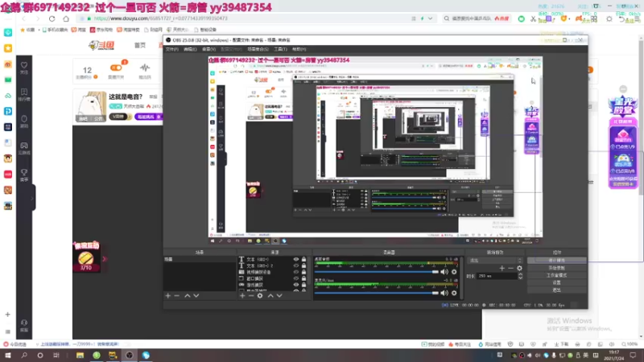The image size is (644, 362).
Task: Adjust transition duration stepper arrows
Action: click(520, 276)
